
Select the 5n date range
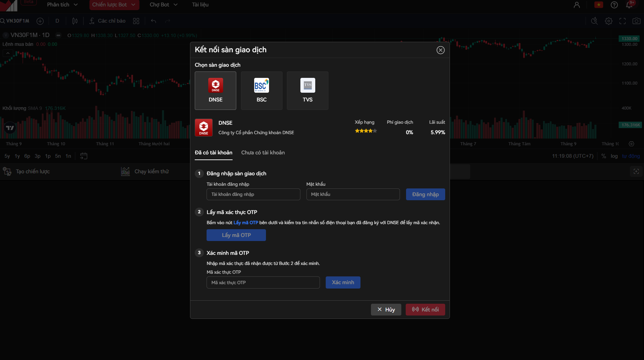coord(58,156)
